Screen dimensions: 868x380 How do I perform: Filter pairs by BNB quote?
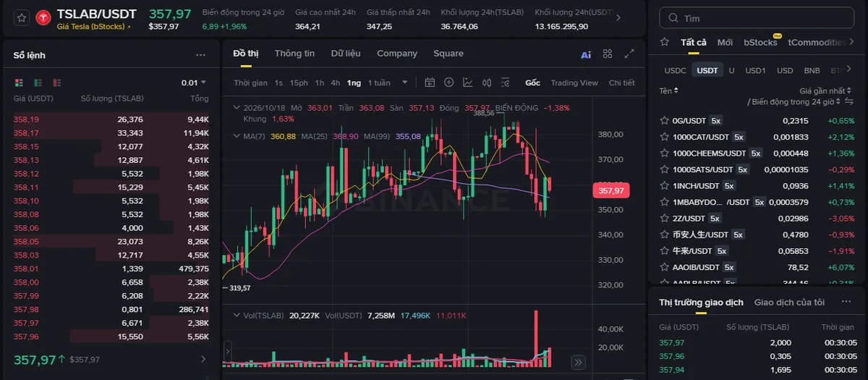point(812,70)
